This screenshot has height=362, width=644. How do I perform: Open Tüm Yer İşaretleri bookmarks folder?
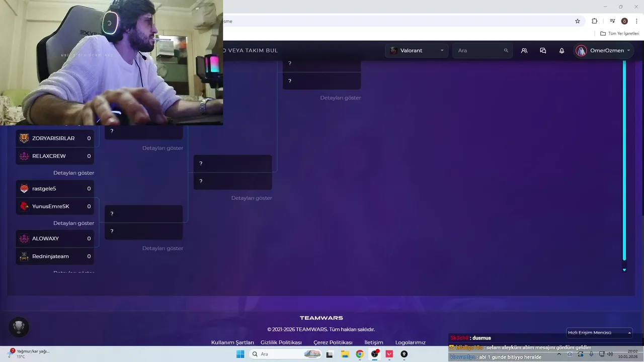click(x=619, y=34)
